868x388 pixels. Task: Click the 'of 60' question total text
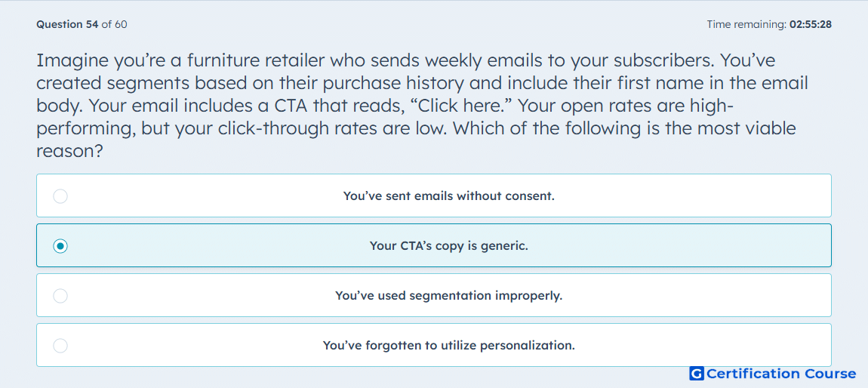click(x=115, y=24)
